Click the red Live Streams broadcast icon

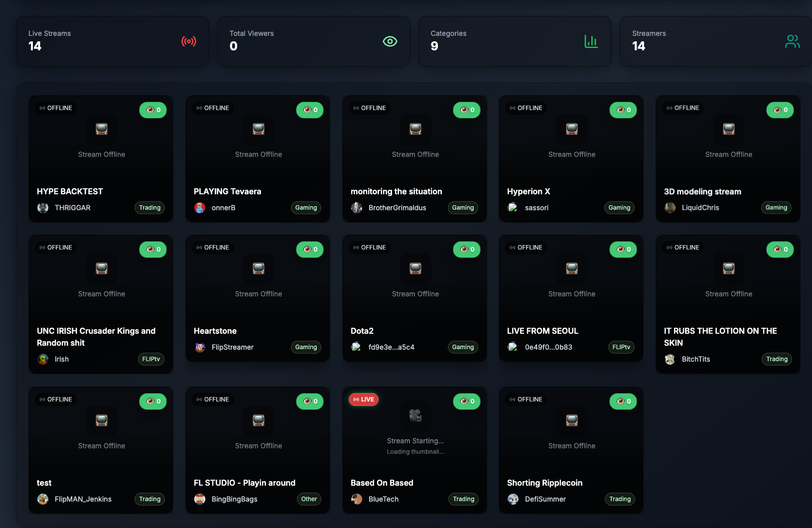(188, 41)
